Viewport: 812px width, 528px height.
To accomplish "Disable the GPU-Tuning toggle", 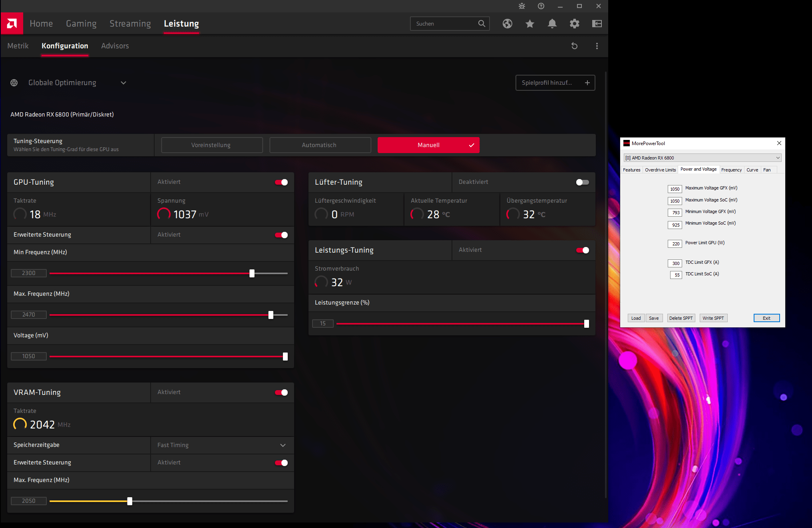I will point(281,182).
